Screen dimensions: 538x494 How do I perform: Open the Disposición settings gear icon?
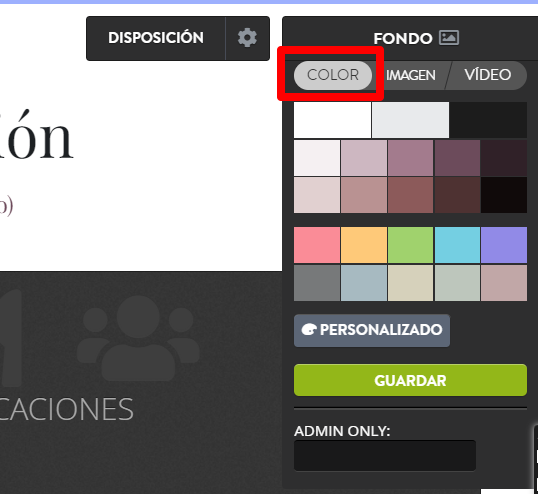[x=247, y=38]
